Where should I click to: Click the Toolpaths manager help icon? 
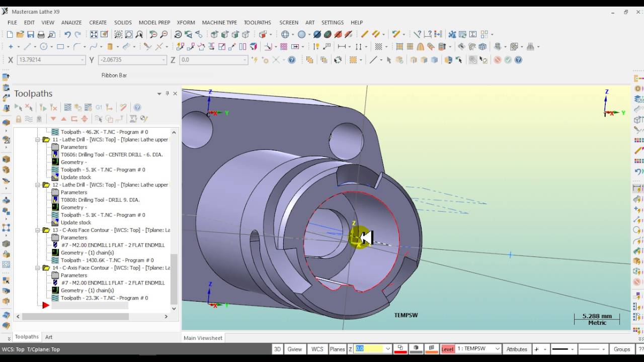[x=137, y=107]
